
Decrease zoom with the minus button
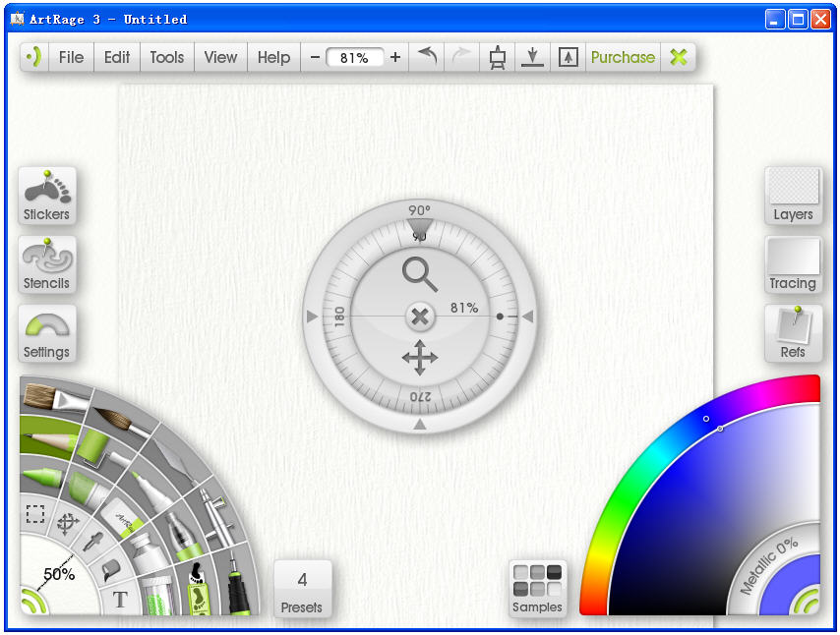[x=315, y=57]
